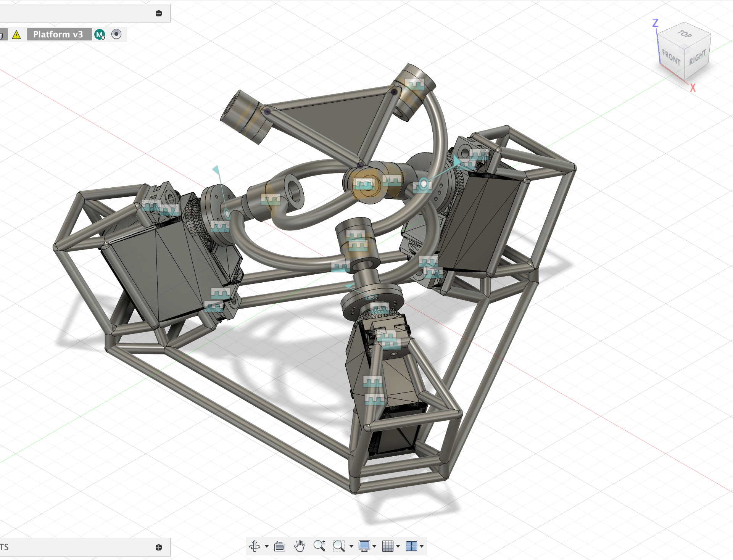Activate the Pan hand tool
The height and width of the screenshot is (560, 733).
point(300,546)
